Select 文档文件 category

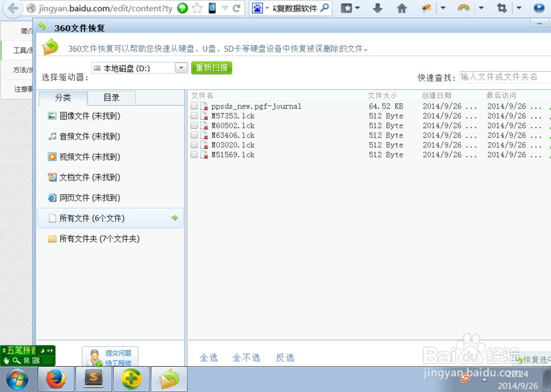click(110, 177)
